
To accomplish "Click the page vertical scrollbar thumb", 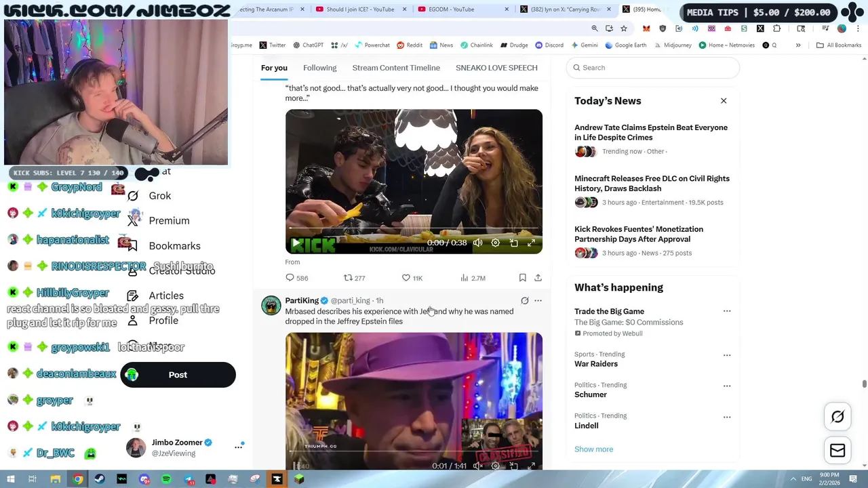I will coord(864,384).
